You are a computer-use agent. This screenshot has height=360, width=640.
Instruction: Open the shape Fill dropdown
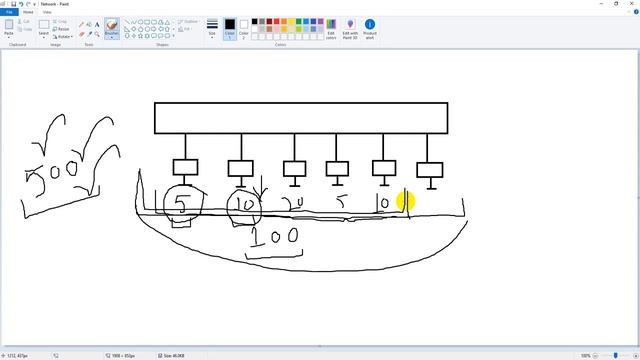click(185, 29)
